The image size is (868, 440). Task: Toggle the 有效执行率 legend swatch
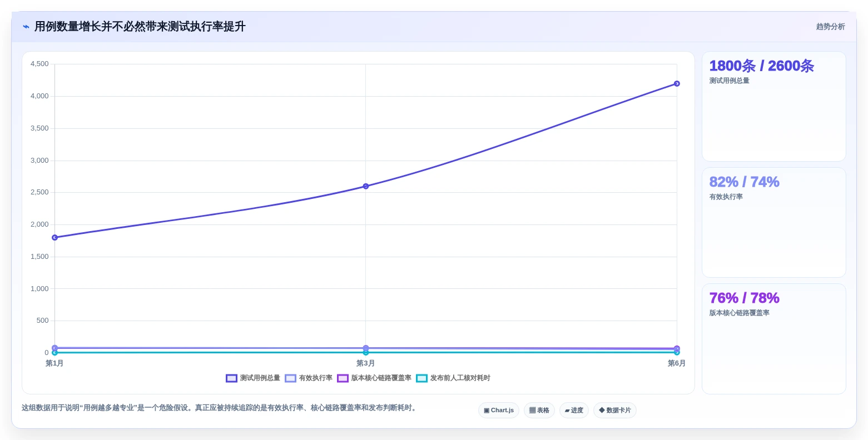[x=290, y=378]
